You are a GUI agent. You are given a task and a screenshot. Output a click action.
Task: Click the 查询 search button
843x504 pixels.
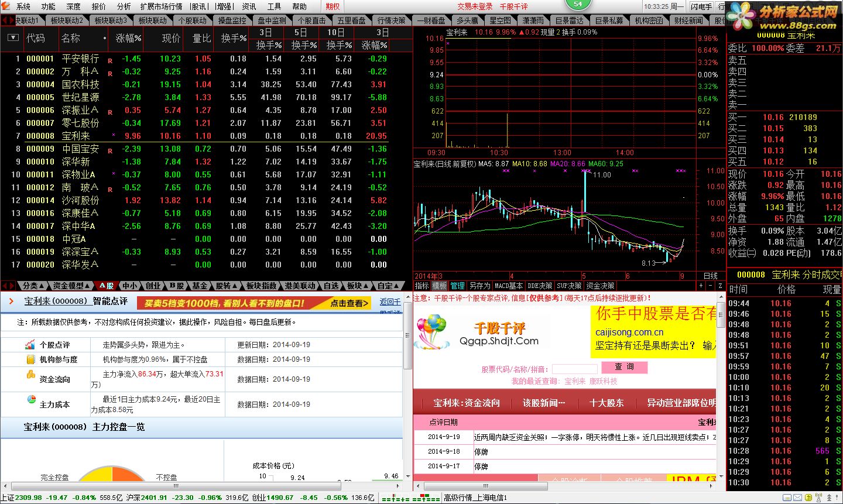click(x=624, y=367)
